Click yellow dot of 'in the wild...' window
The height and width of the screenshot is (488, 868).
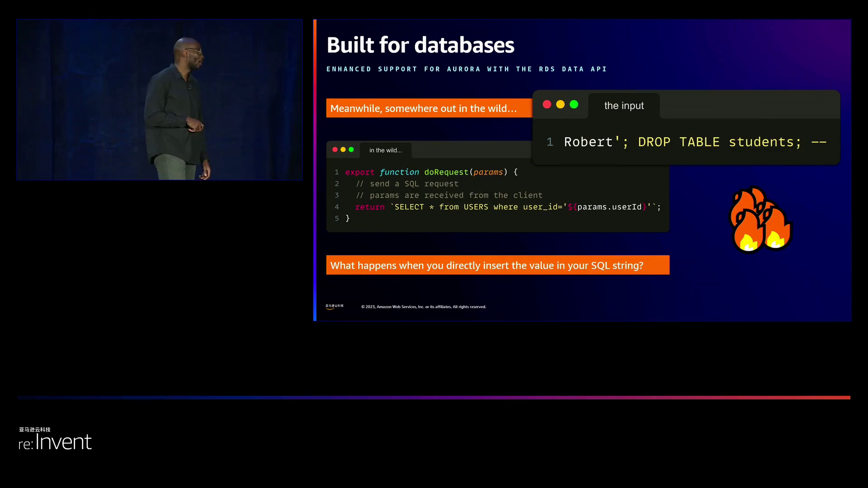coord(343,150)
